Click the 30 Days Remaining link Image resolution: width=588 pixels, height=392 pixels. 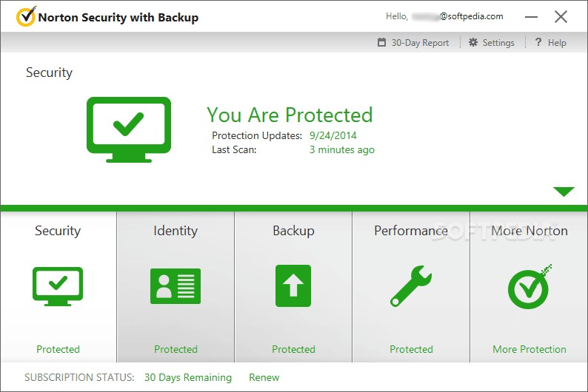(x=188, y=377)
